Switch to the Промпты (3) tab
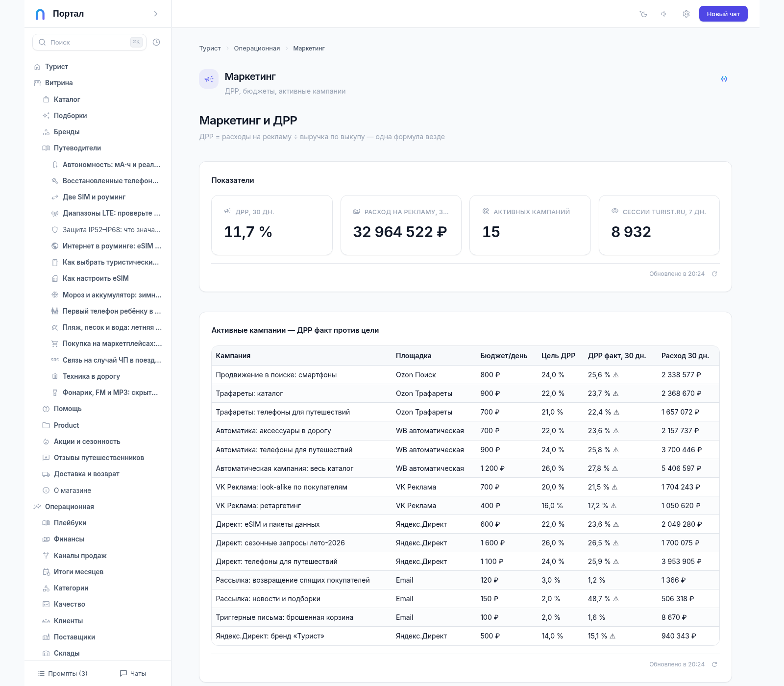Image resolution: width=784 pixels, height=686 pixels. point(63,673)
